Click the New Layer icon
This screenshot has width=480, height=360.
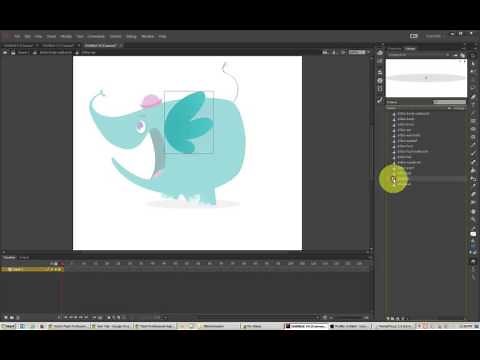[x=6, y=317]
